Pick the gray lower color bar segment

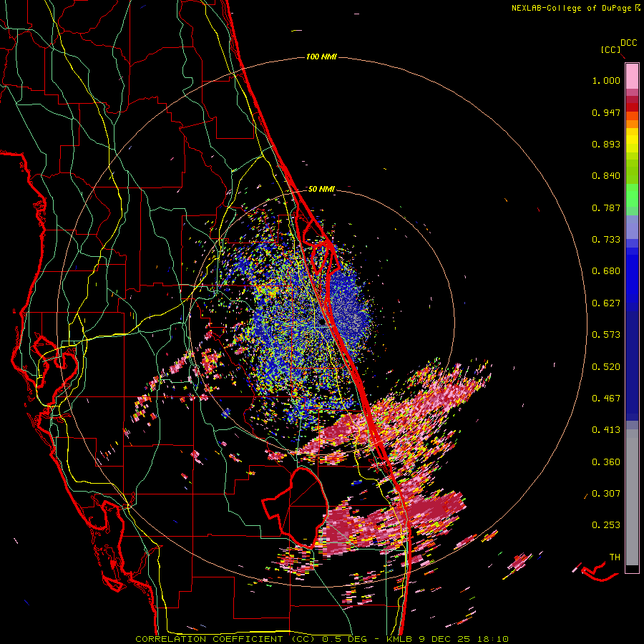632,497
